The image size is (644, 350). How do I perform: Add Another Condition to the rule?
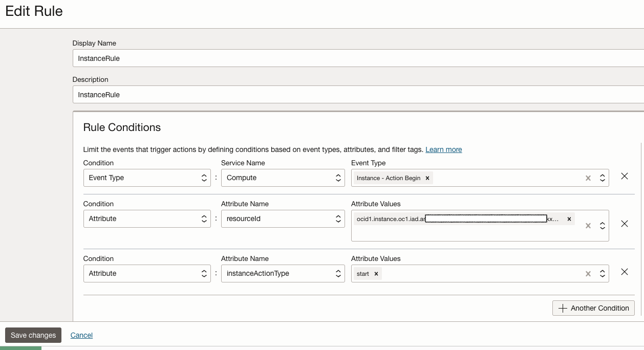[x=593, y=308]
